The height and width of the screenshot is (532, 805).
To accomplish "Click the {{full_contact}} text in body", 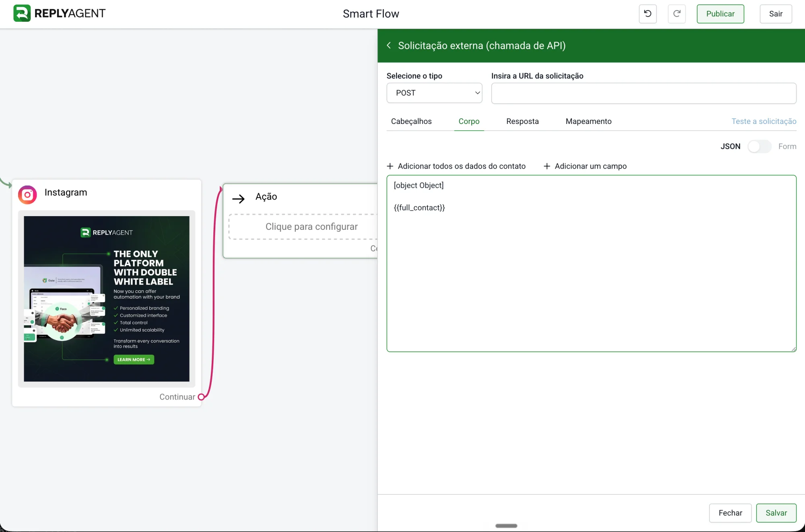I will click(419, 208).
